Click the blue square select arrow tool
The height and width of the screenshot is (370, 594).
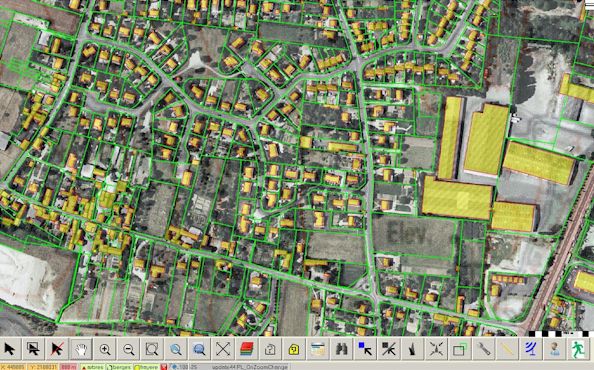[365, 348]
